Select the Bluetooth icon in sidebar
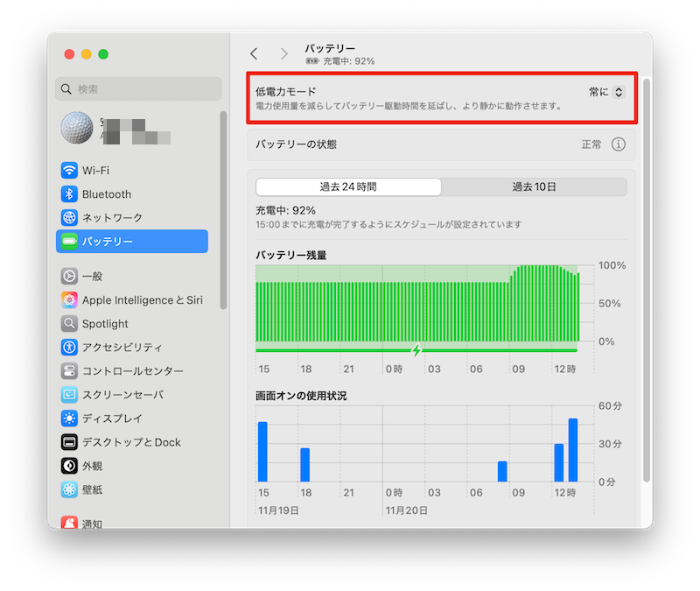The image size is (700, 591). tap(70, 194)
